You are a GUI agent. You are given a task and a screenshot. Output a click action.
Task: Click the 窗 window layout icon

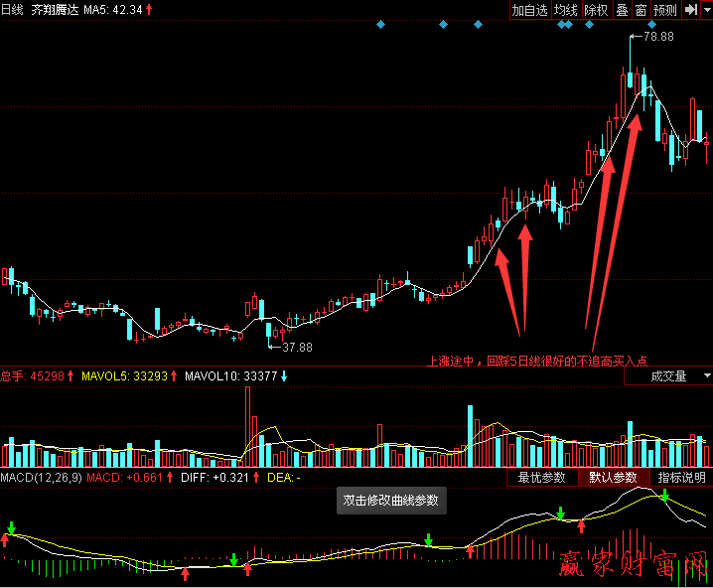point(642,10)
